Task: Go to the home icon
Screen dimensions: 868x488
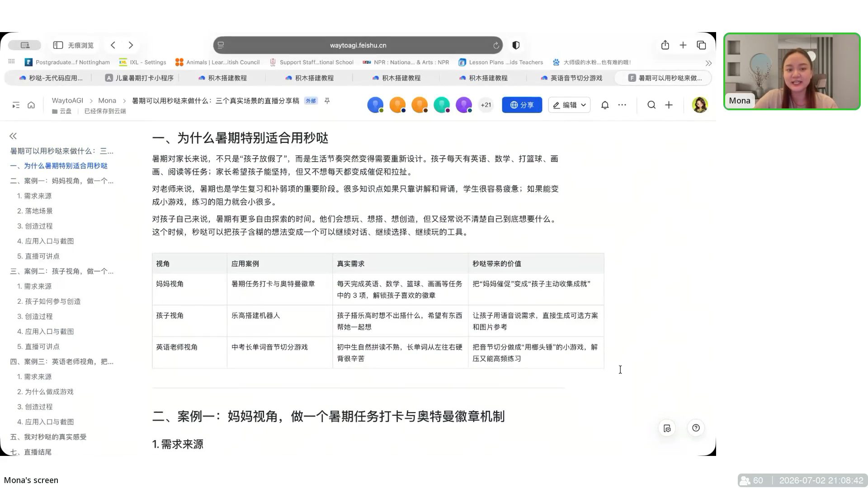Action: pyautogui.click(x=31, y=105)
